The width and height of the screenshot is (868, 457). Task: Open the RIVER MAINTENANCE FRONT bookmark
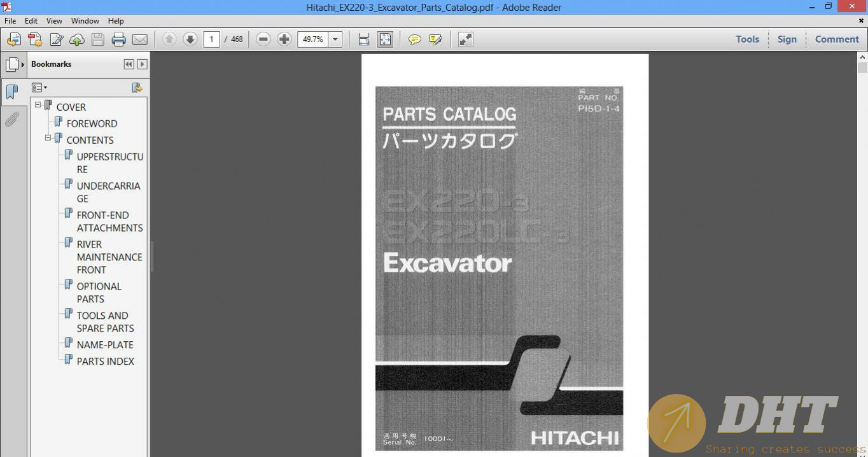tap(109, 257)
